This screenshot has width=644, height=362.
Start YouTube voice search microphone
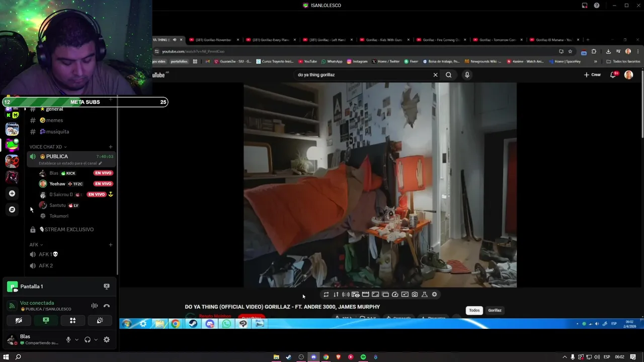click(x=467, y=75)
